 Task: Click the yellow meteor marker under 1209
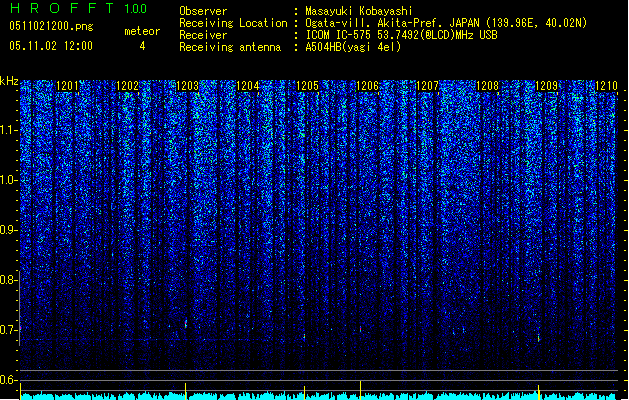(539, 392)
